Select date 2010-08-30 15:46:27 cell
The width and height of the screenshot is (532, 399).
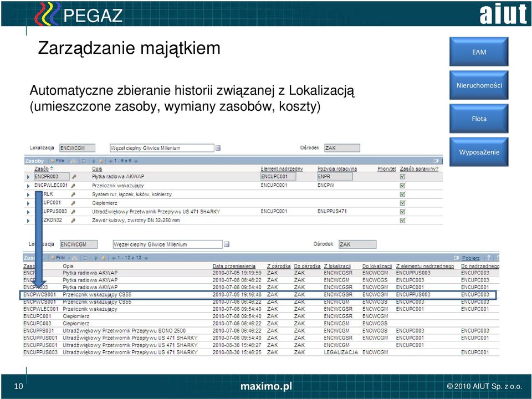237,345
